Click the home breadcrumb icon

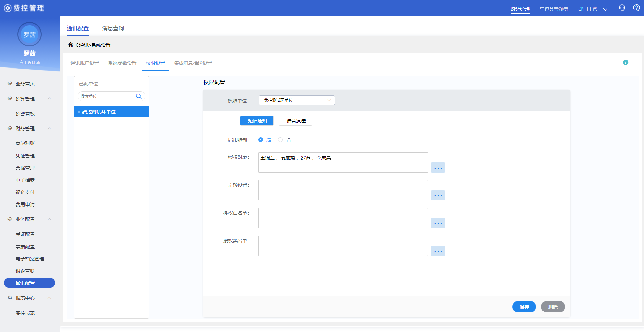pos(71,45)
